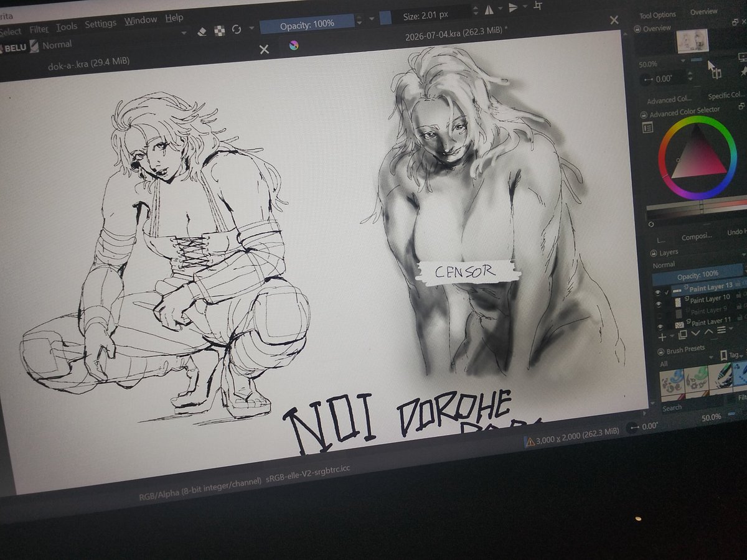Toggle the Overview docker lock icon
747x560 pixels.
pos(637,29)
